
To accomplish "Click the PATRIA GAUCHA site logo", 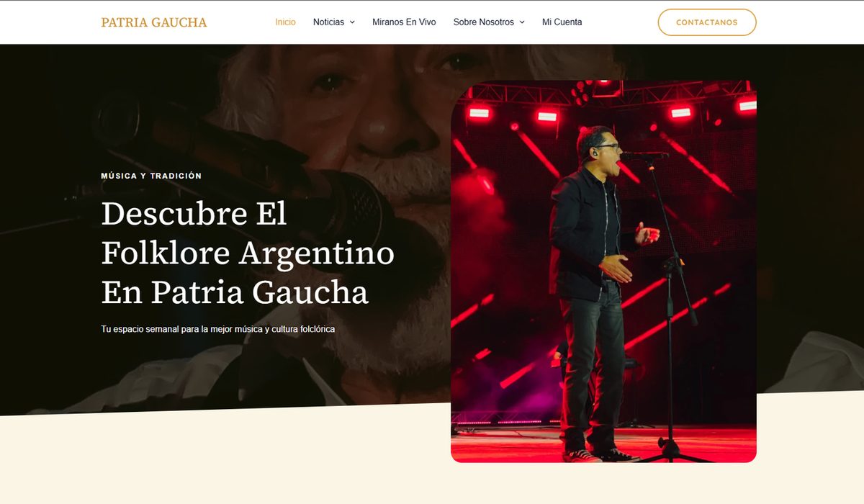I will tap(154, 22).
